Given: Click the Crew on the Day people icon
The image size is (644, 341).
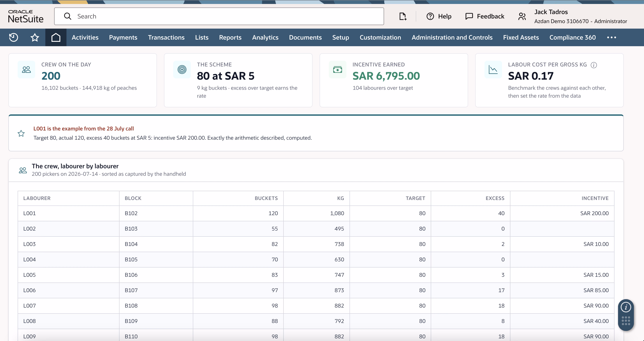Looking at the screenshot, I should point(26,70).
